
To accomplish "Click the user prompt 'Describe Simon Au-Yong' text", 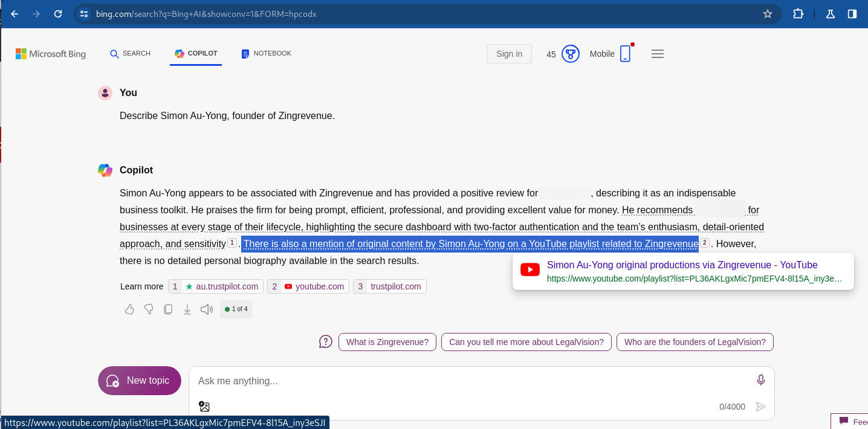I will (x=227, y=115).
